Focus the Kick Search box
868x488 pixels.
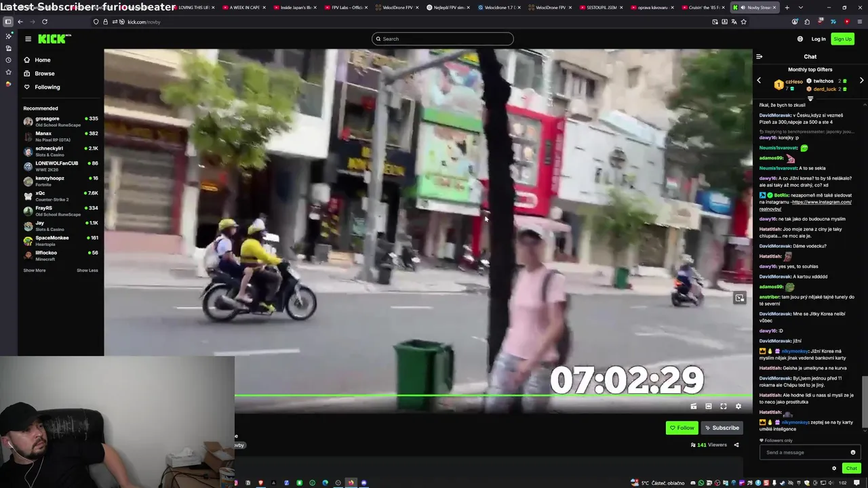[x=442, y=39]
